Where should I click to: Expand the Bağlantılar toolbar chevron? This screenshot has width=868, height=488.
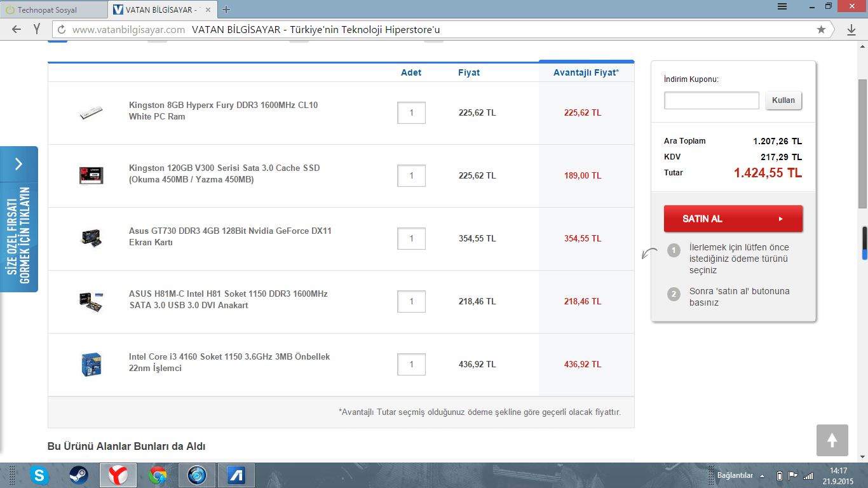click(x=761, y=475)
